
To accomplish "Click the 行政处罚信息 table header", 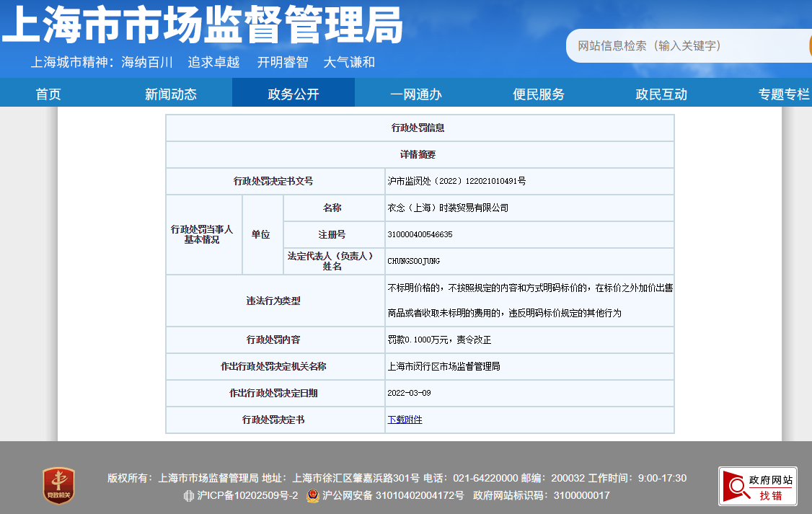I will [420, 128].
